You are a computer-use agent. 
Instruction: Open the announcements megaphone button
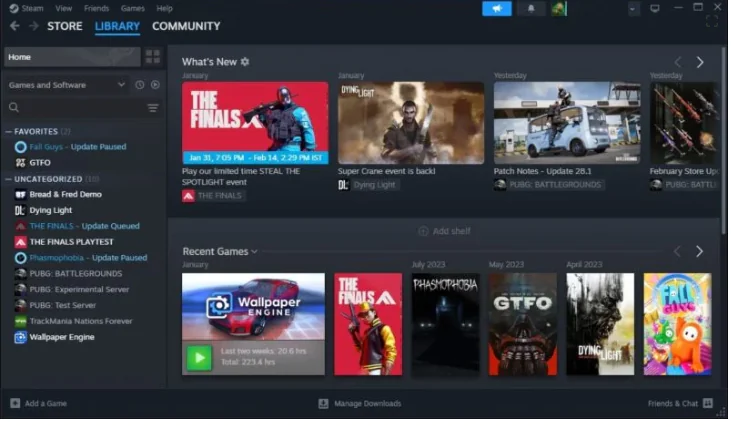pyautogui.click(x=497, y=9)
